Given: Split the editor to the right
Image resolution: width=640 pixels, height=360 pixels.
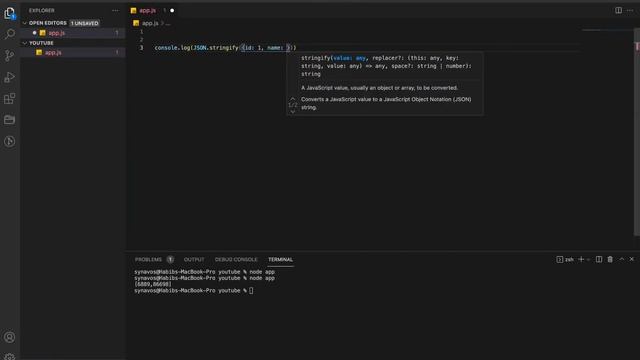Looking at the screenshot, I should coord(618,10).
